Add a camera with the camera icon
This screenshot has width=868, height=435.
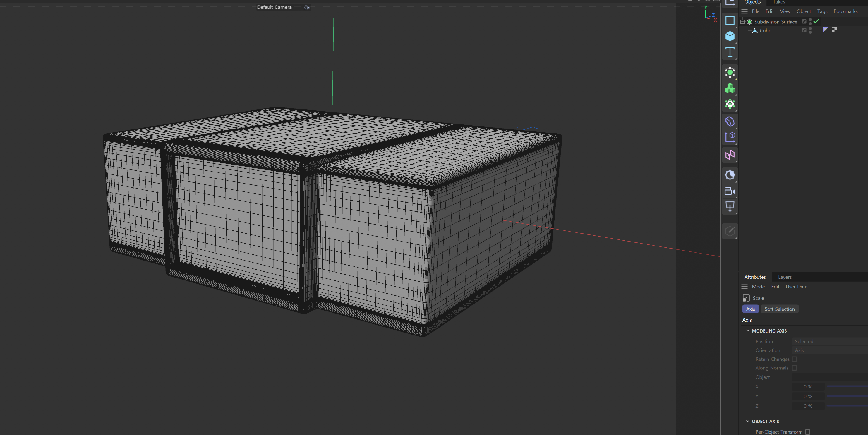tap(730, 191)
